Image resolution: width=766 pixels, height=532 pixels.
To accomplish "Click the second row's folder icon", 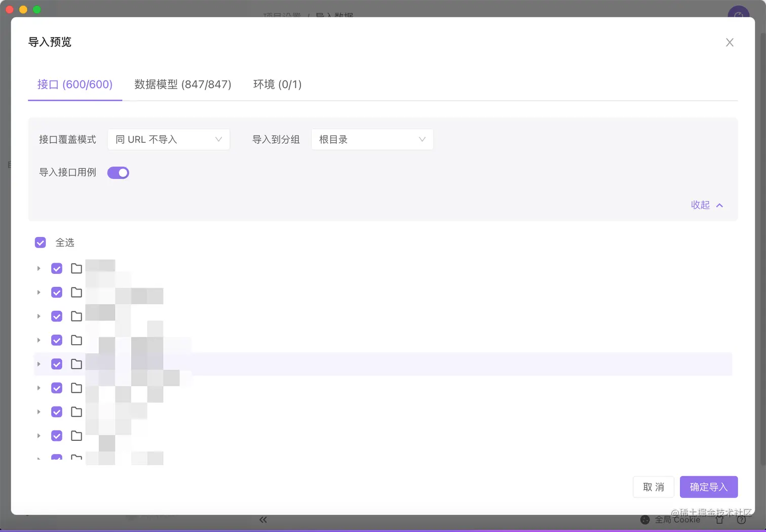I will click(x=76, y=292).
